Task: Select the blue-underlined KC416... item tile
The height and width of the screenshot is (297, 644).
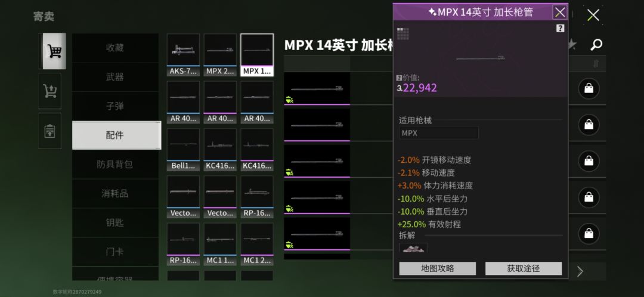Action: point(220,150)
